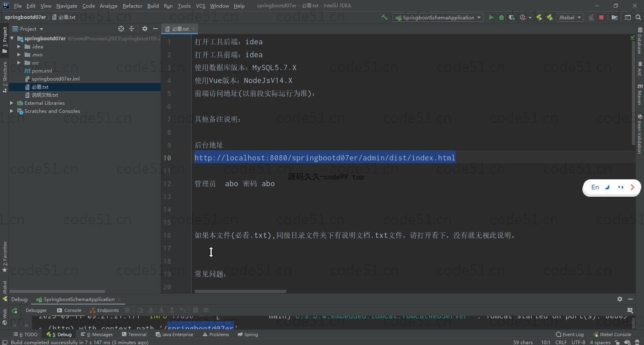
Task: Minimize the Debug tool window
Action: [x=630, y=299]
